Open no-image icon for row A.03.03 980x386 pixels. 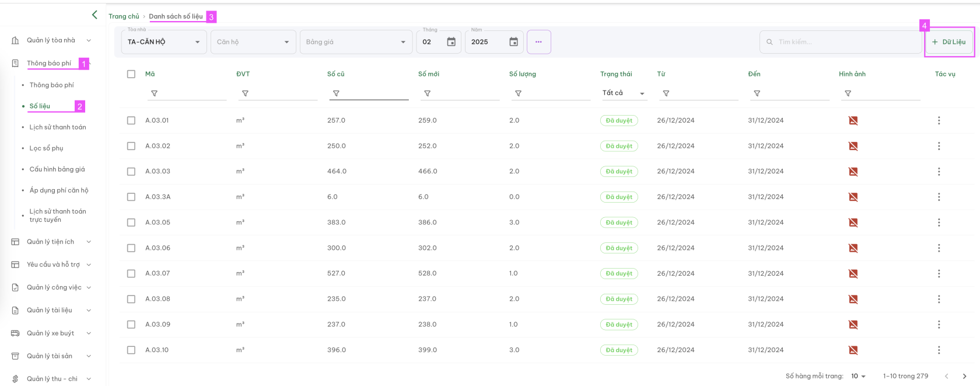point(853,172)
